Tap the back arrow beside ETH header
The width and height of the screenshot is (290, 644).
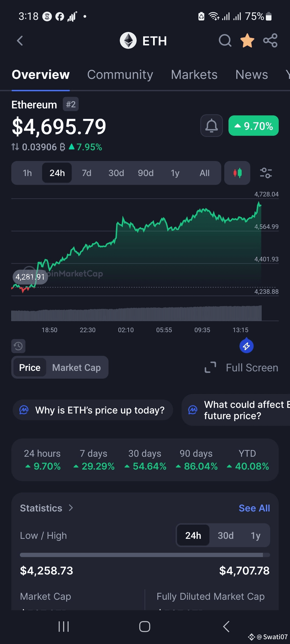point(20,41)
